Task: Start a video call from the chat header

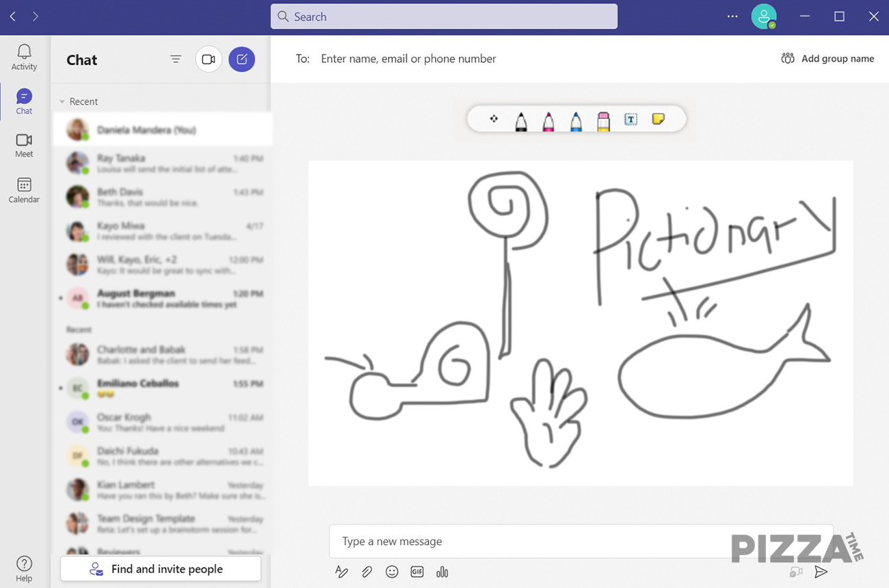Action: [x=208, y=59]
